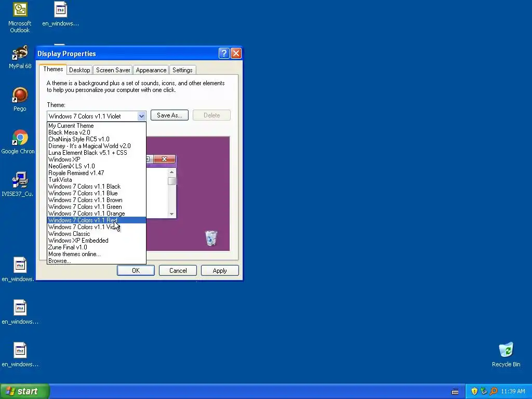
Task: Select the Google Chrome desktop shortcut
Action: click(x=18, y=142)
